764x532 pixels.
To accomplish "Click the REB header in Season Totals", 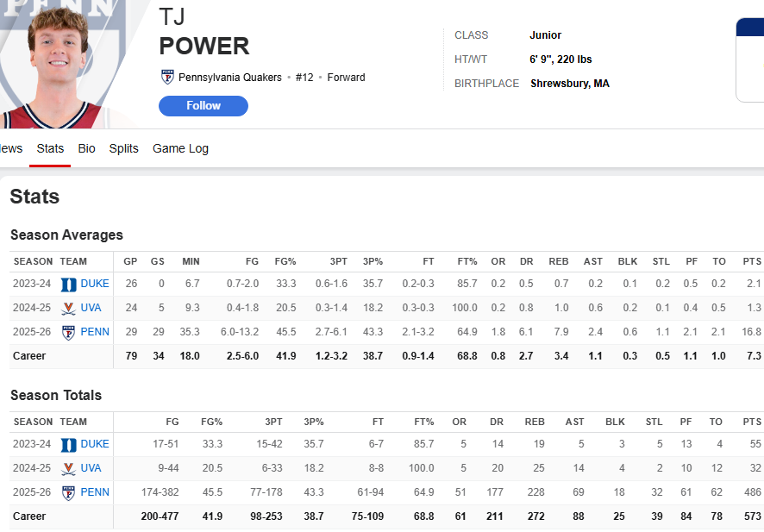I will [535, 422].
